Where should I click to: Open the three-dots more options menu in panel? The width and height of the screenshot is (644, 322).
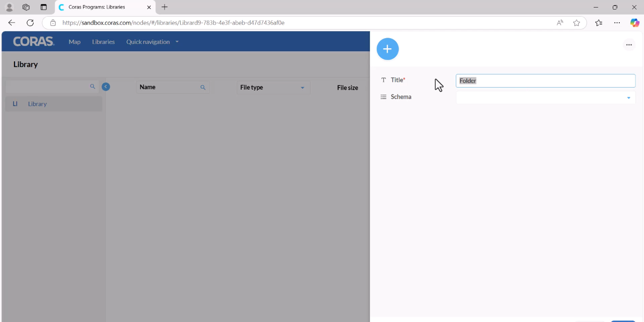[629, 45]
